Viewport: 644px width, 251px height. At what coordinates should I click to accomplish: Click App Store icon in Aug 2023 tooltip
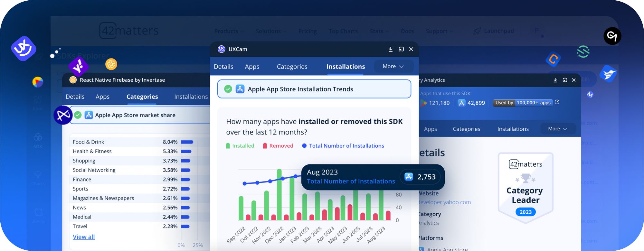[x=409, y=177]
